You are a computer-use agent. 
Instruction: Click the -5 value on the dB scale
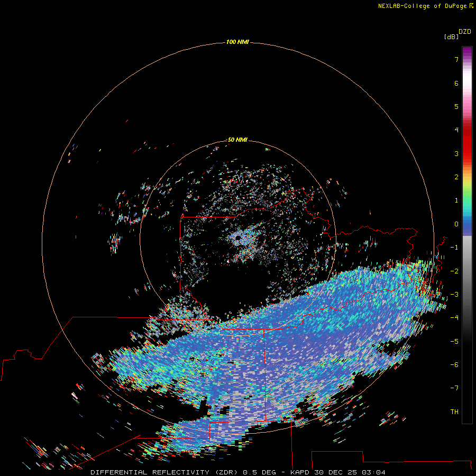point(454,342)
